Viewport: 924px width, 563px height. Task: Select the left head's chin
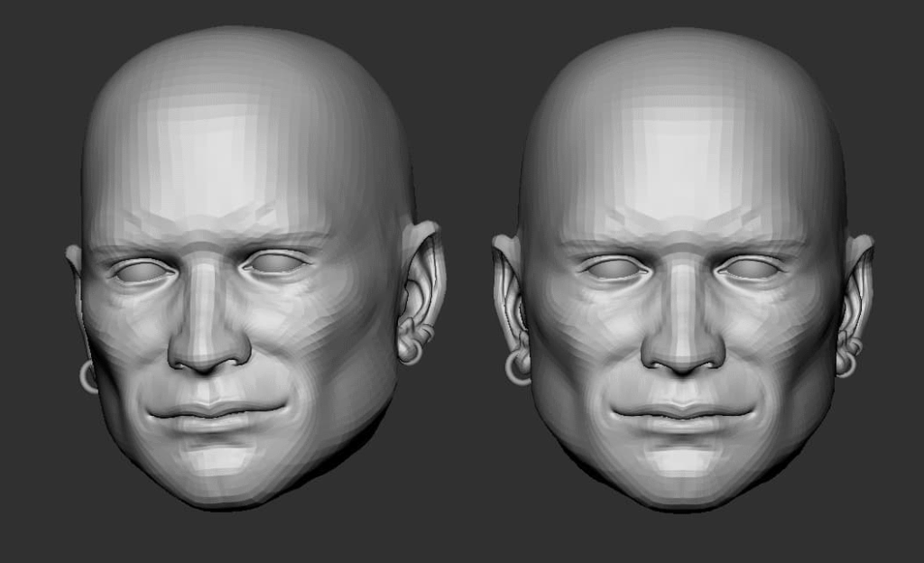(x=215, y=465)
